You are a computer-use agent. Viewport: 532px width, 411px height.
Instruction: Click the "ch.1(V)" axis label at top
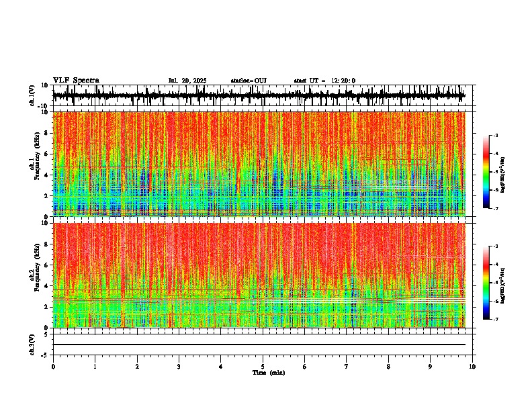(x=32, y=95)
